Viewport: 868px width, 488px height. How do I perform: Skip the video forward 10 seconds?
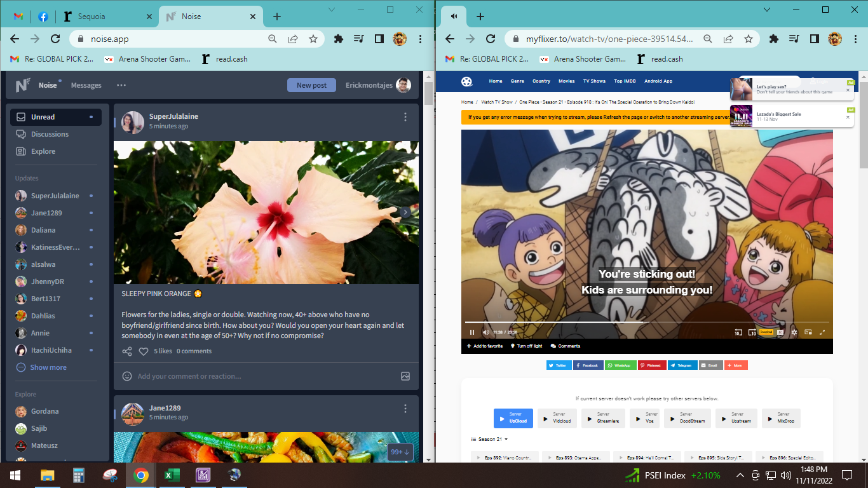pyautogui.click(x=752, y=332)
